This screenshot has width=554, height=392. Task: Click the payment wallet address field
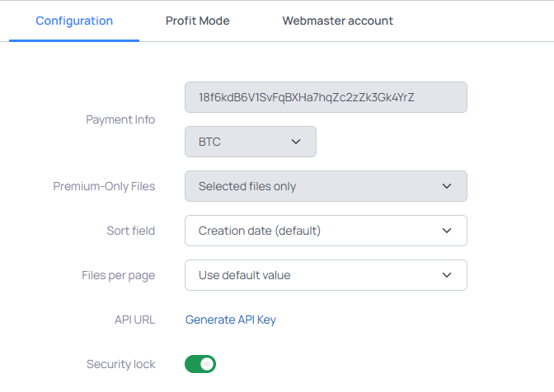point(326,97)
